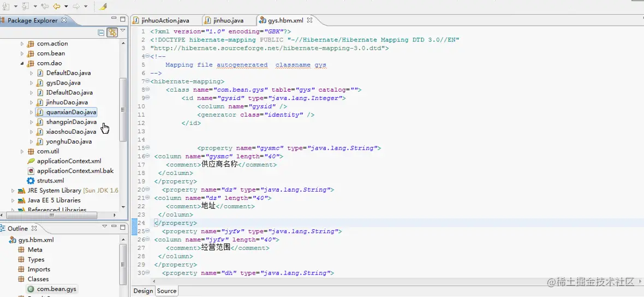Collapse the com.dao package
The height and width of the screenshot is (297, 644).
22,63
